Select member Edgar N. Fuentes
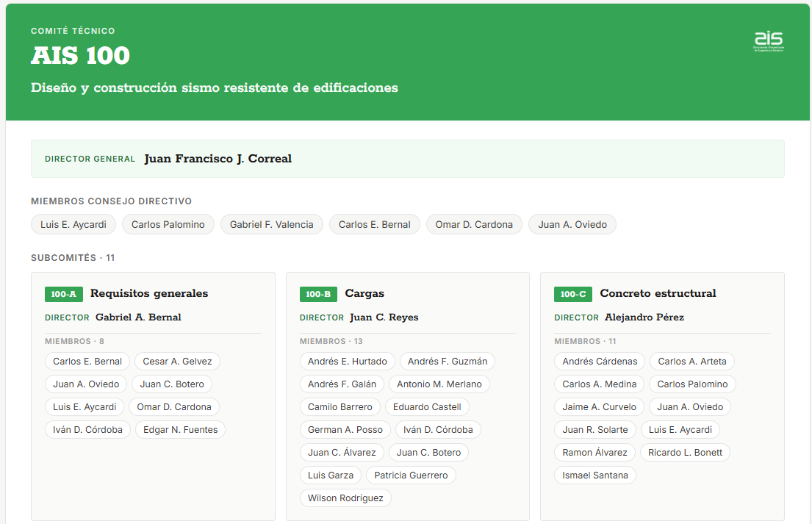The image size is (812, 524). (180, 430)
